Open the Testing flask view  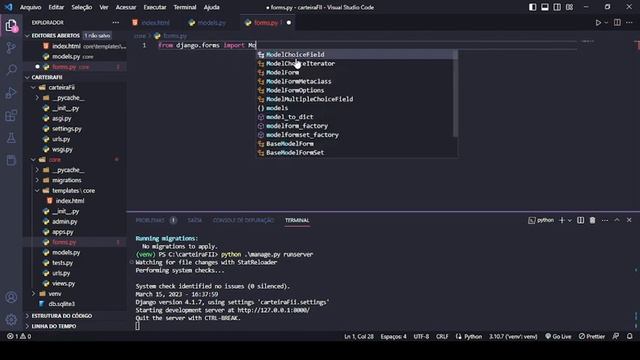(x=11, y=138)
